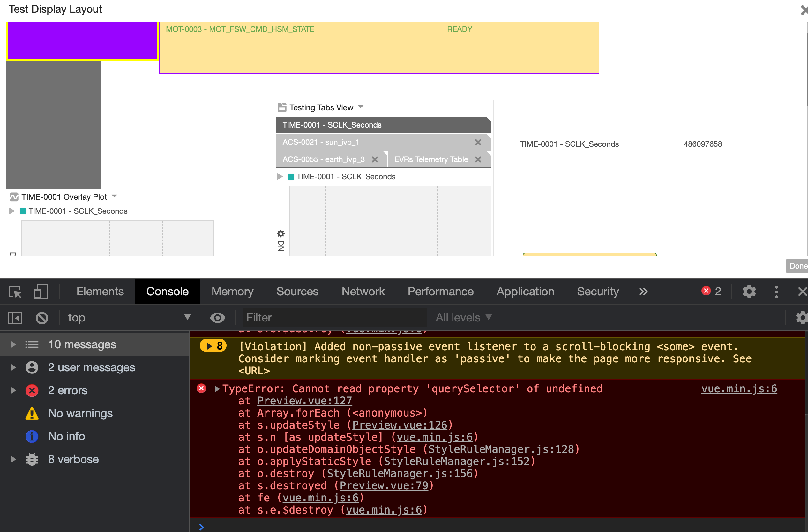Select the inspect element tool in DevTools

(x=15, y=292)
